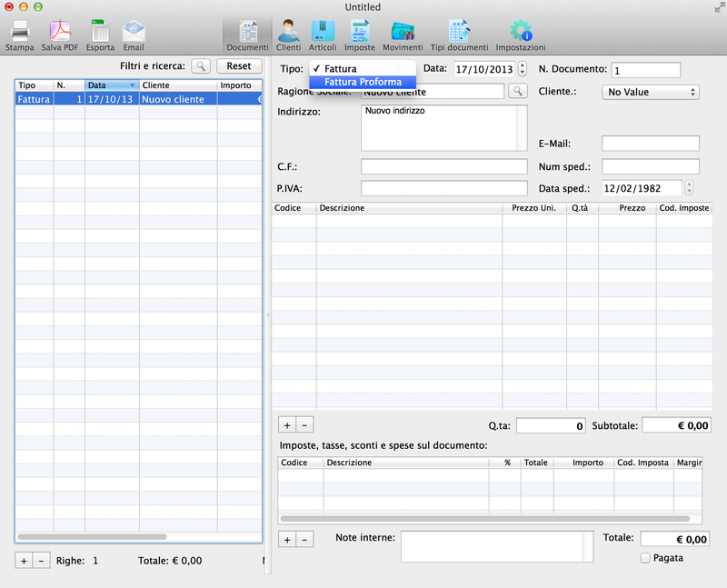Viewport: 727px width, 588px height.
Task: Click the Num sped. input field
Action: click(651, 166)
